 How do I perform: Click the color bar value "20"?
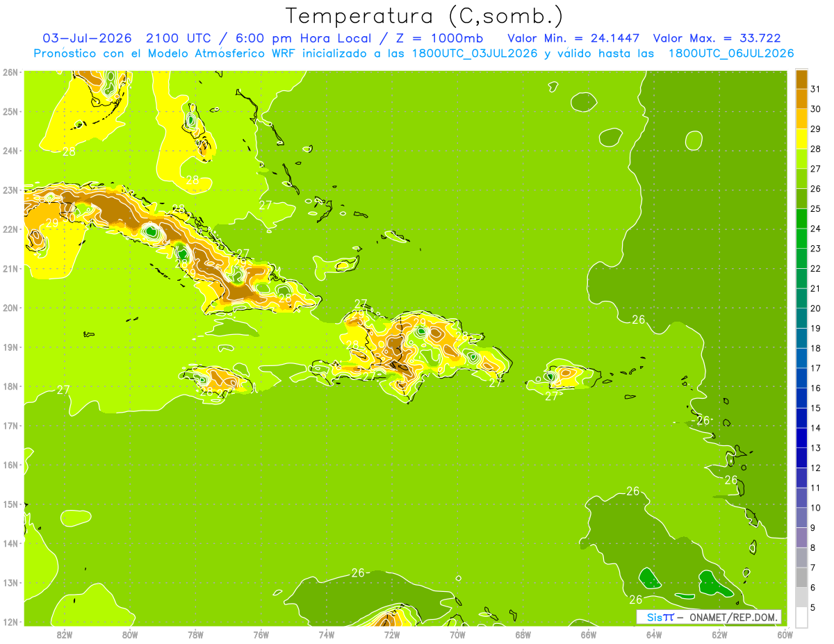pyautogui.click(x=815, y=308)
